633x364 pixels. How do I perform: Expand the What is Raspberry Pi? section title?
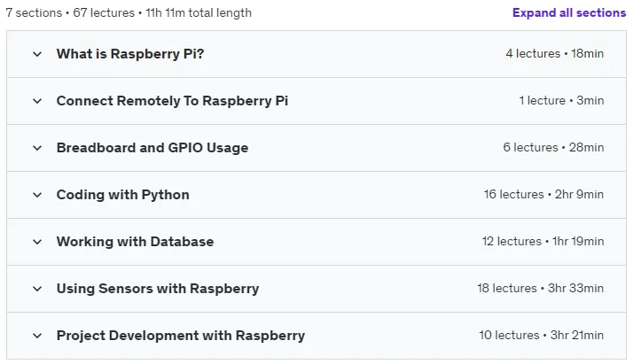pos(130,54)
